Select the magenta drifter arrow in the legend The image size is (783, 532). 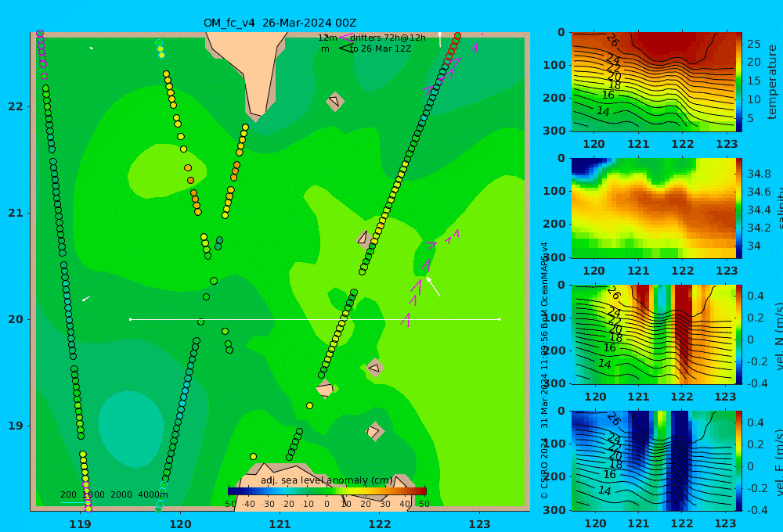(x=345, y=38)
